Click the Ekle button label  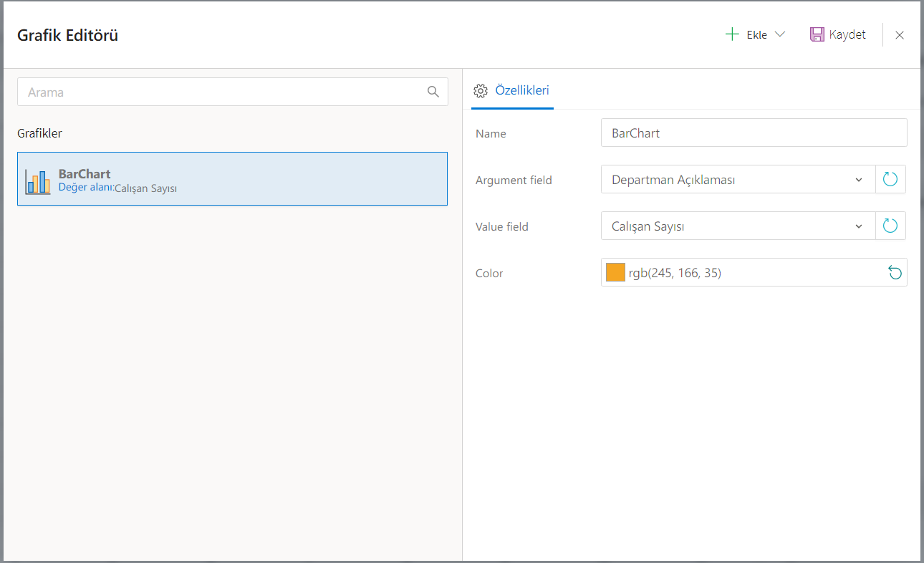pos(756,35)
